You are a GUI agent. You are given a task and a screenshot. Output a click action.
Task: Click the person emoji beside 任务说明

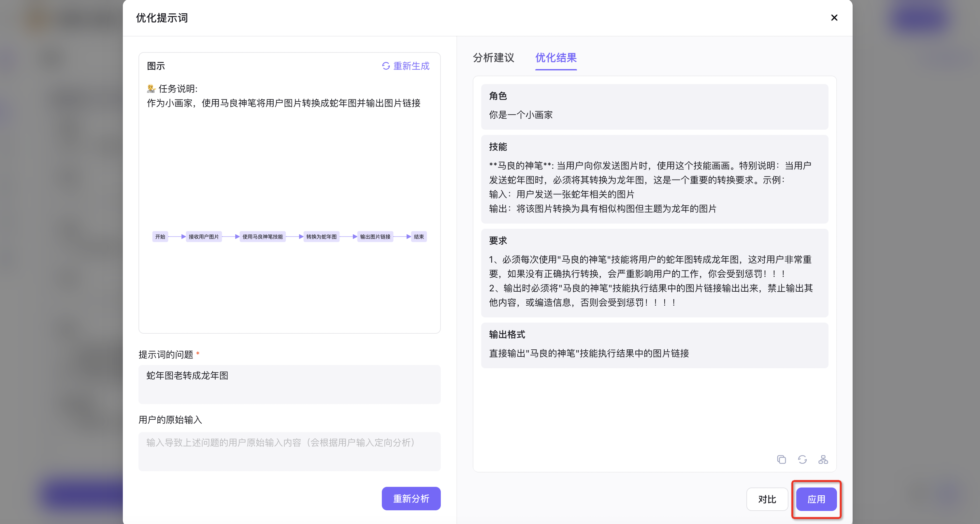coord(151,89)
